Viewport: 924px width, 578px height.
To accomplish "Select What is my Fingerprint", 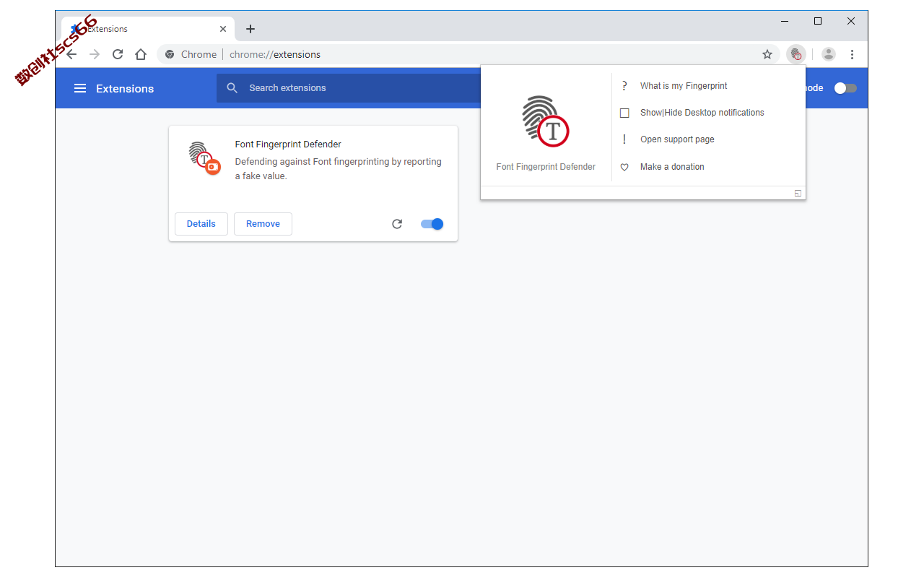I will 684,86.
